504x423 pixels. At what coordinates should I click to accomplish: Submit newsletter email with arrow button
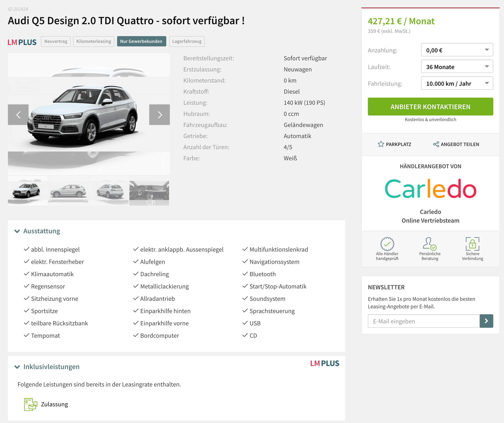tap(486, 321)
